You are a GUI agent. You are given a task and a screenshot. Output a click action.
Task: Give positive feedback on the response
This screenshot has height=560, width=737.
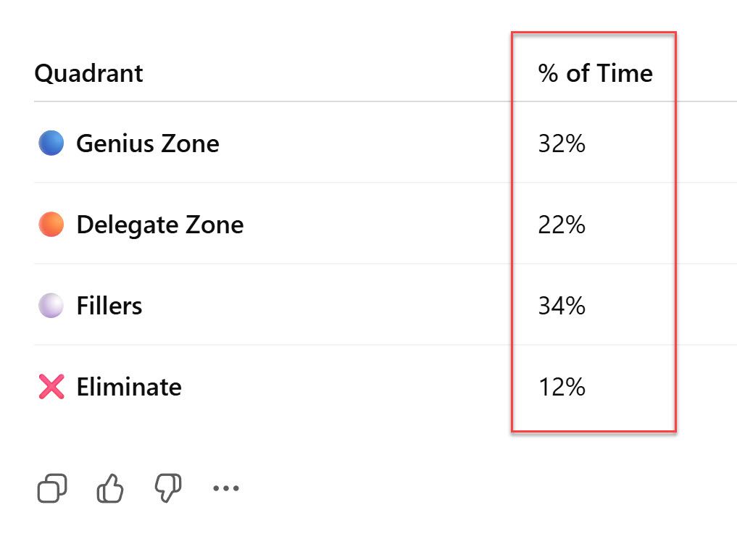click(x=109, y=488)
